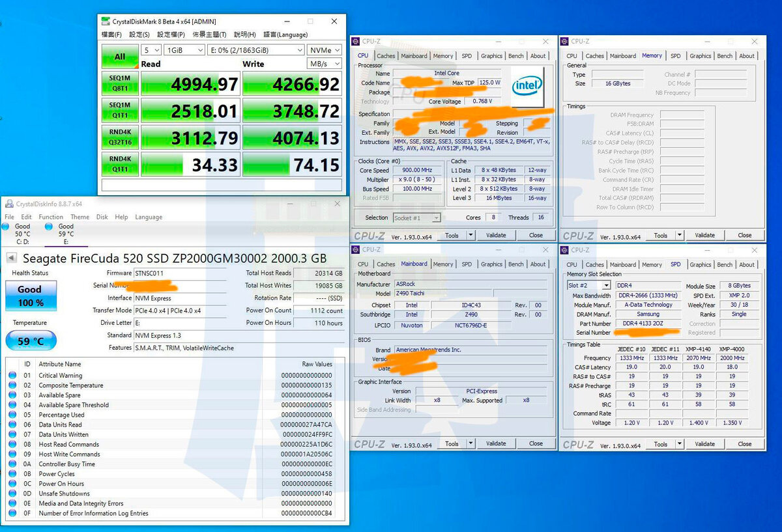The width and height of the screenshot is (782, 532).
Task: Click the 4994.97 sequential read result
Action: coord(190,84)
